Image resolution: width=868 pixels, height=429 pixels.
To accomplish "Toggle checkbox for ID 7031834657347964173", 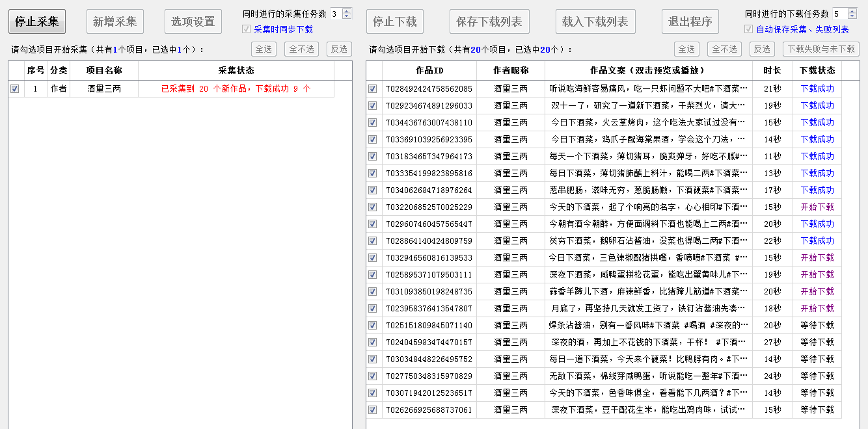I will [373, 157].
